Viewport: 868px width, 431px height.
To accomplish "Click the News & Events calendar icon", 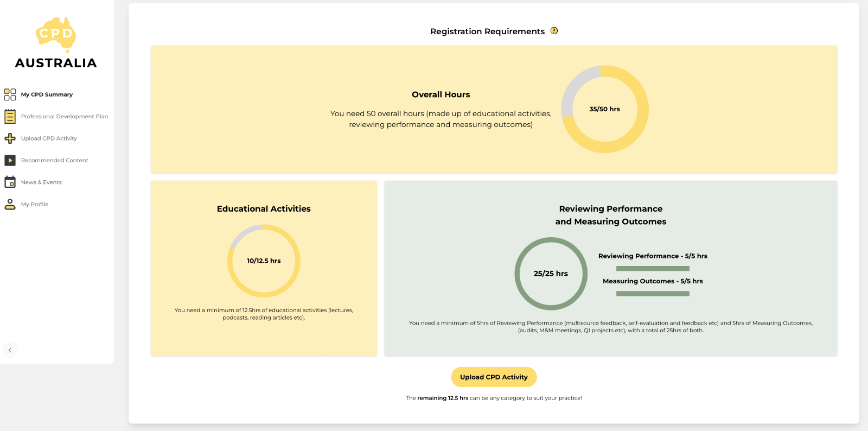I will click(x=10, y=182).
